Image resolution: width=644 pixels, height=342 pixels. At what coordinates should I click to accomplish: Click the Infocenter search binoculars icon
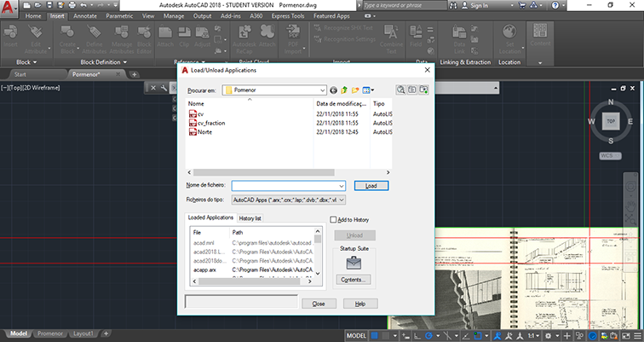coord(453,5)
